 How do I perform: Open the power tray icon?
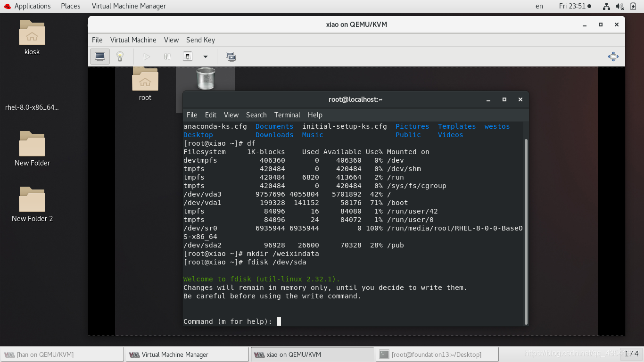(633, 6)
